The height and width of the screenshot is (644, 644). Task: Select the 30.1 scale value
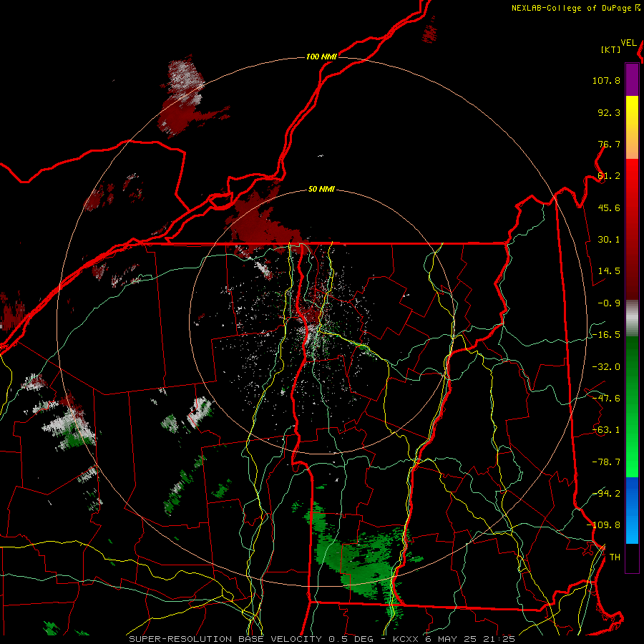tap(609, 240)
